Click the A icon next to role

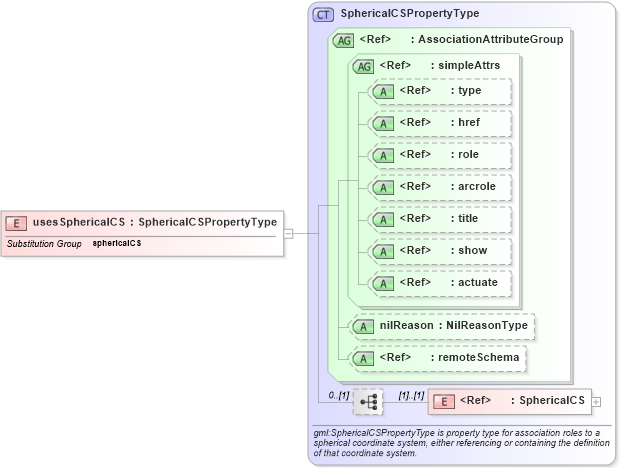click(x=383, y=156)
